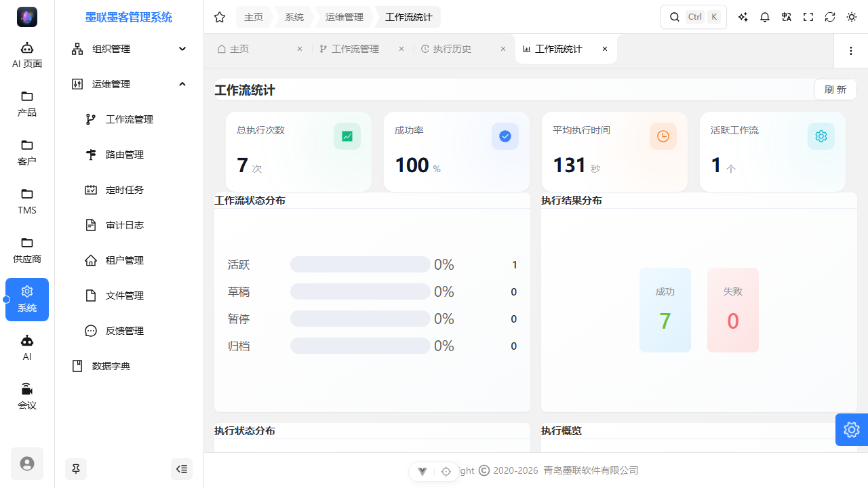Click the 运维管理 breadcrumb

coord(344,17)
